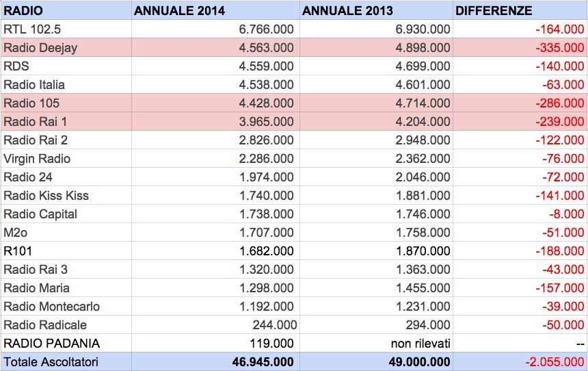The height and width of the screenshot is (371, 588).
Task: Select the ANNUALE 2013 column header
Action: coord(347,10)
